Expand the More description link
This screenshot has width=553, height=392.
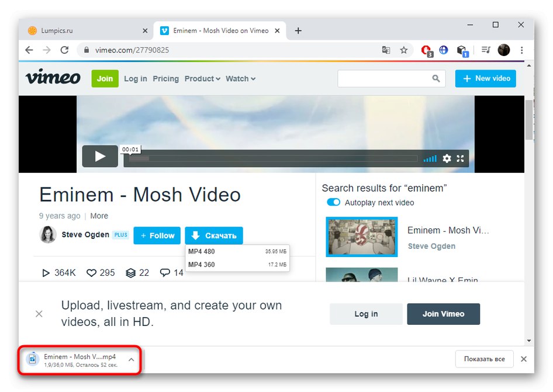99,216
